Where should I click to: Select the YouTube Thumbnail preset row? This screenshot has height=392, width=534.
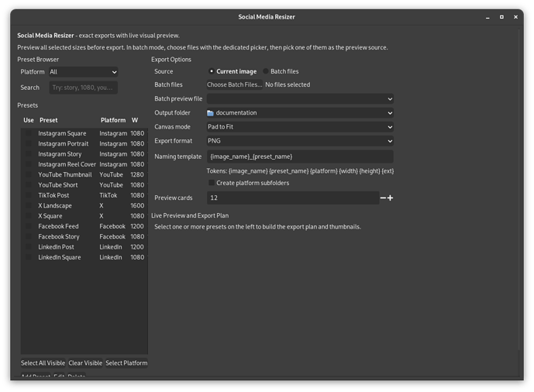[x=65, y=175]
